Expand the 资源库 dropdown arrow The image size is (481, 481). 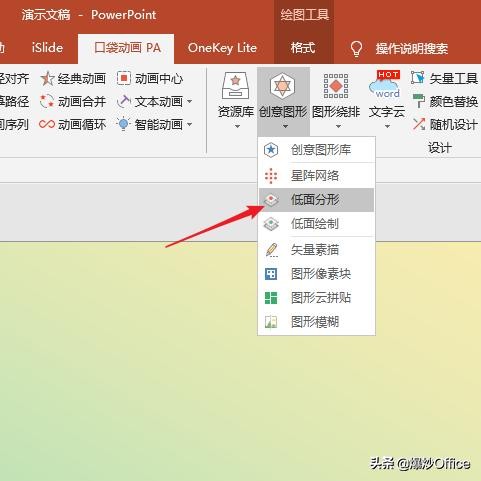[237, 127]
